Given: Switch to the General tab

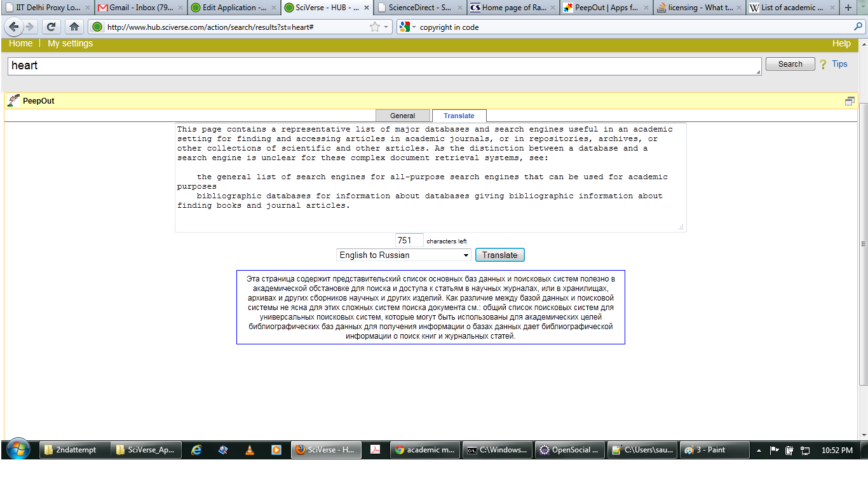Looking at the screenshot, I should coord(403,116).
